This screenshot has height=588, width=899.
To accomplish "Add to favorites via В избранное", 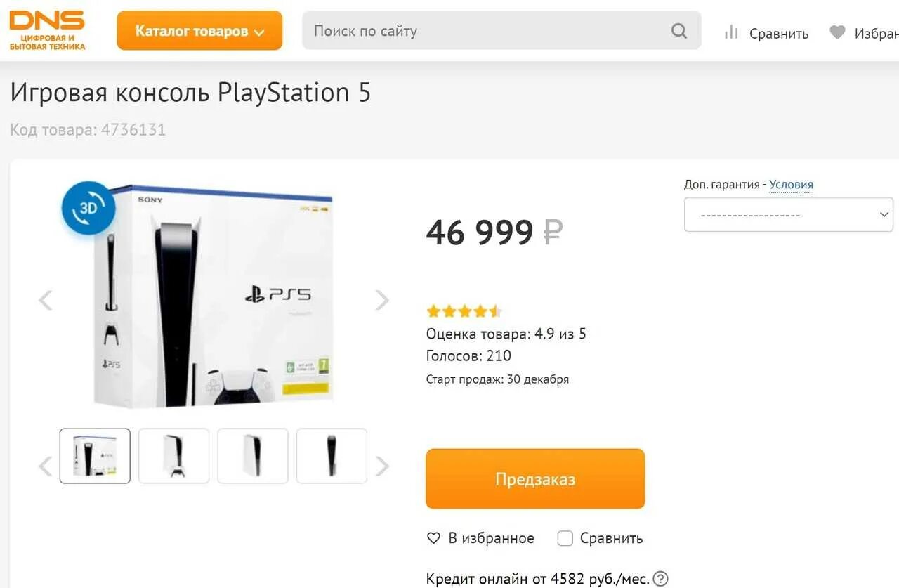I will coord(481,538).
